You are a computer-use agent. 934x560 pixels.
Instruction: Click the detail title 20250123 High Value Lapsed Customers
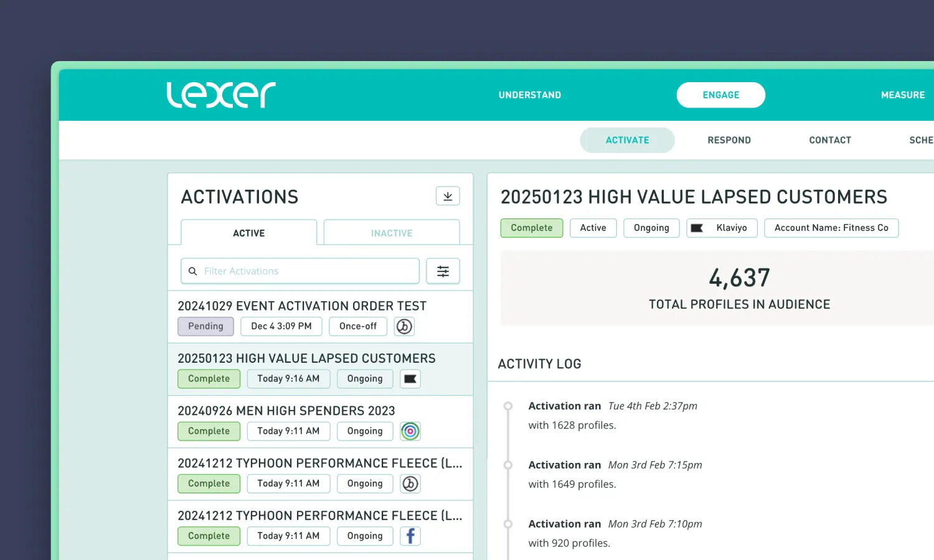(x=694, y=197)
